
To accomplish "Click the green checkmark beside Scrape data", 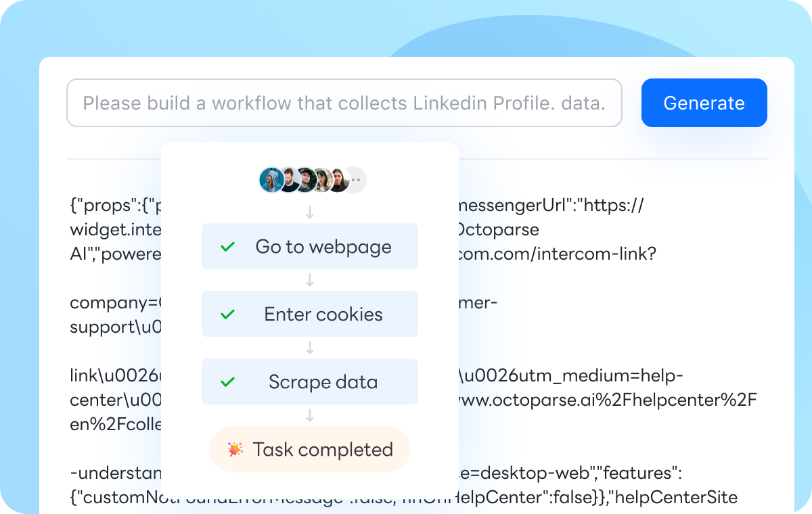I will pyautogui.click(x=228, y=382).
